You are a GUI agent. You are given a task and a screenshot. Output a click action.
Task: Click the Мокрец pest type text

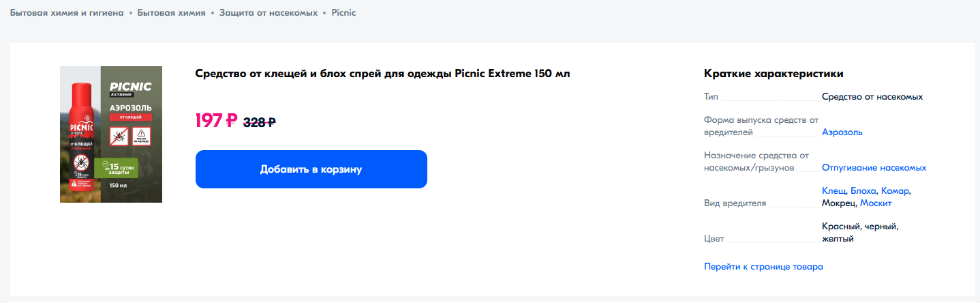[839, 203]
